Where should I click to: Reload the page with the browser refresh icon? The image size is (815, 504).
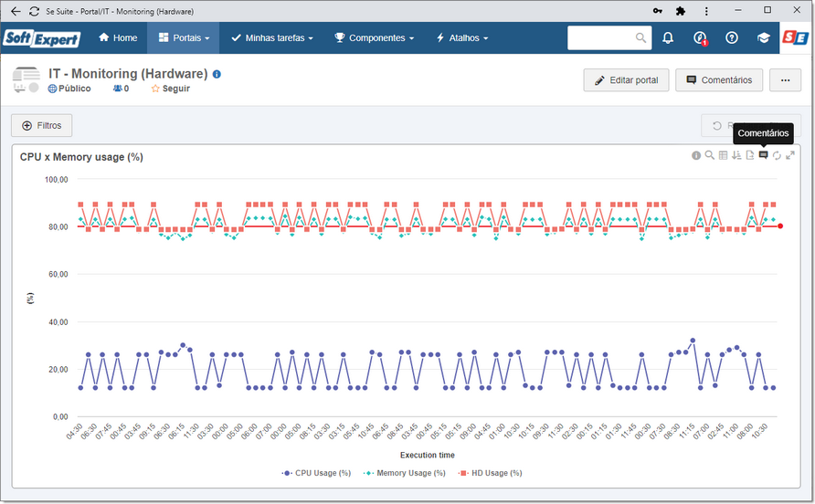pos(35,11)
